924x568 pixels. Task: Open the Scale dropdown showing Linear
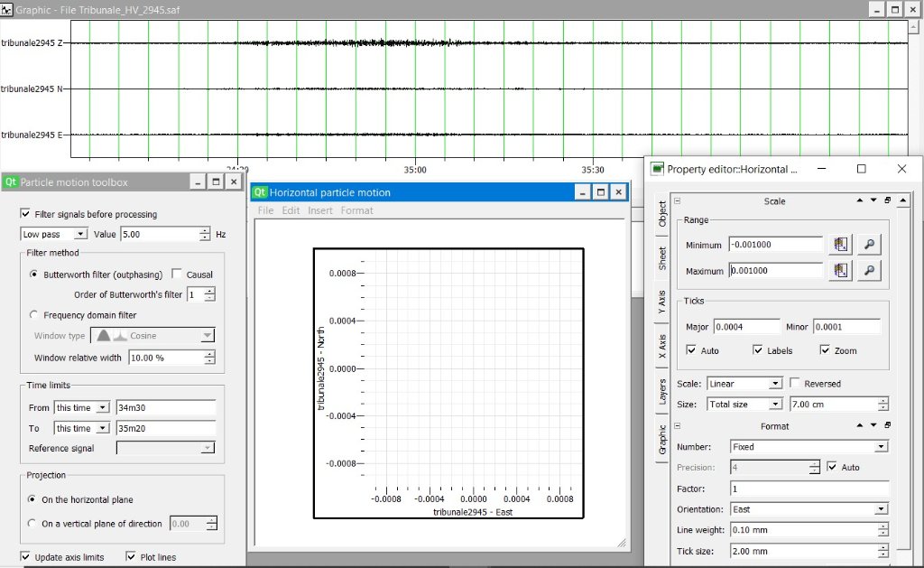point(744,384)
